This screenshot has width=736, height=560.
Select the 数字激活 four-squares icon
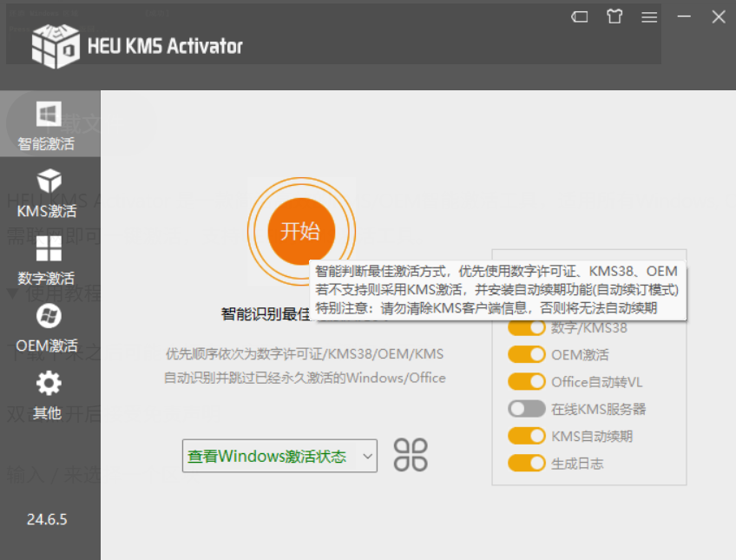(49, 249)
